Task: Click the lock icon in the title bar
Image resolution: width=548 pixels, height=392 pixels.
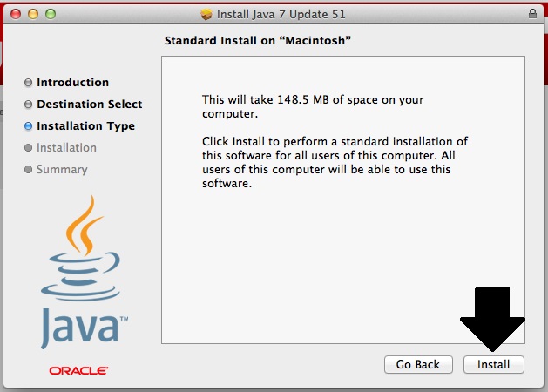Action: click(532, 15)
